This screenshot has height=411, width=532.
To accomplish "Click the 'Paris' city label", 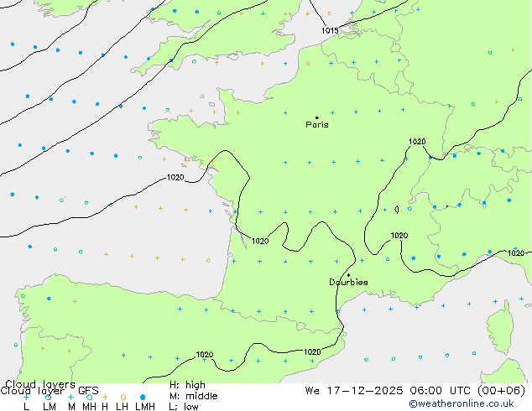I will tap(317, 125).
